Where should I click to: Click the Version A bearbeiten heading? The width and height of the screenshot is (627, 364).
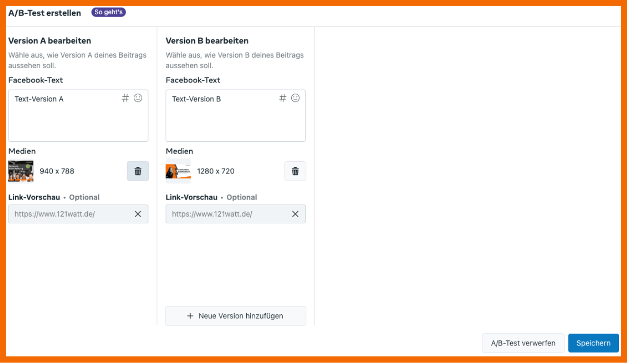(x=50, y=41)
